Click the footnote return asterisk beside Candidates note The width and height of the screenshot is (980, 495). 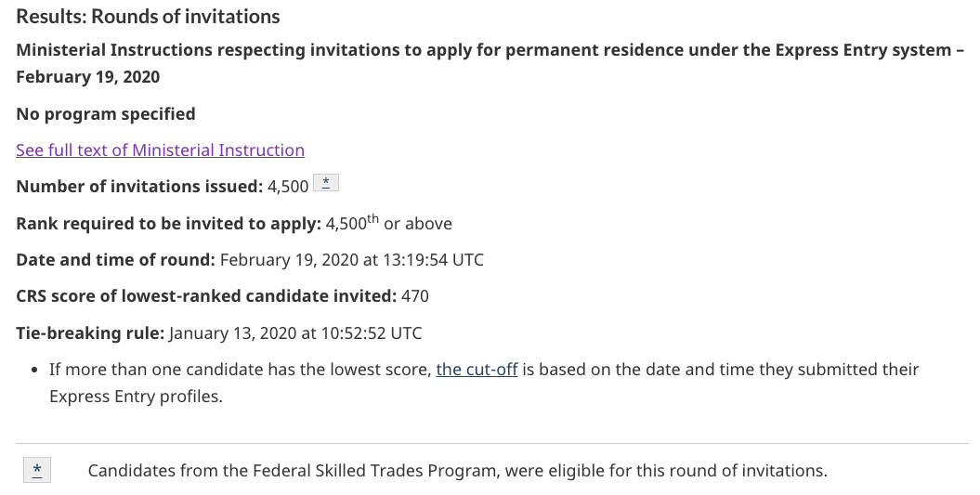coord(37,470)
